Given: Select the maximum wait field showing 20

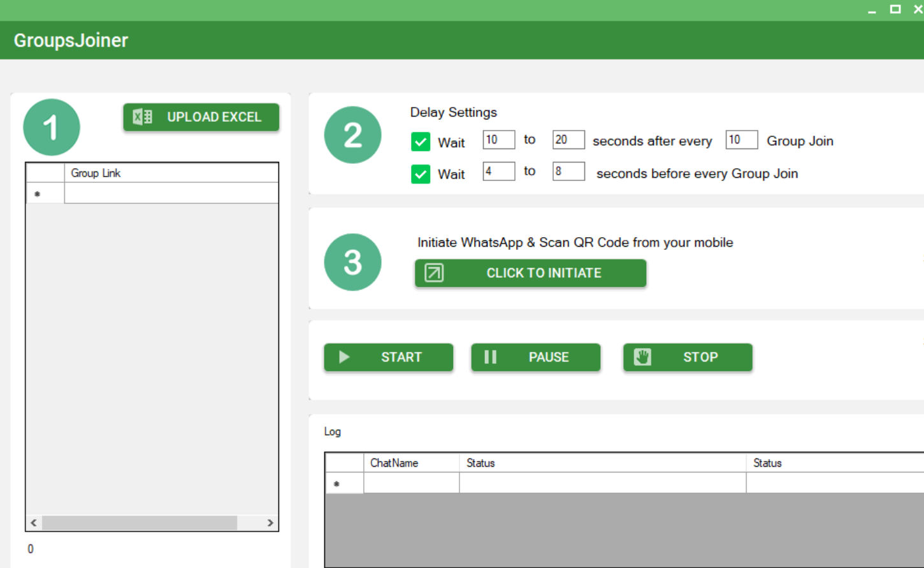Looking at the screenshot, I should tap(568, 140).
